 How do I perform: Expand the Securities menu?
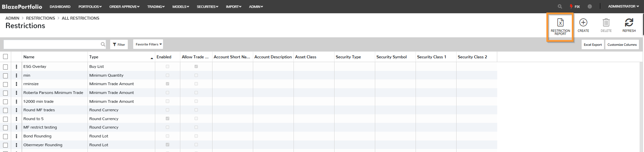coord(207,6)
